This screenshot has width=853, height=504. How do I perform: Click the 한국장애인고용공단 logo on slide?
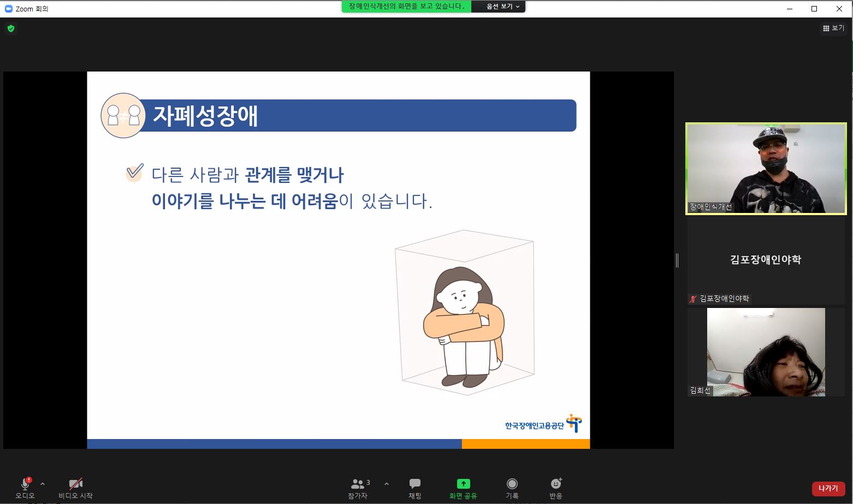[x=543, y=424]
